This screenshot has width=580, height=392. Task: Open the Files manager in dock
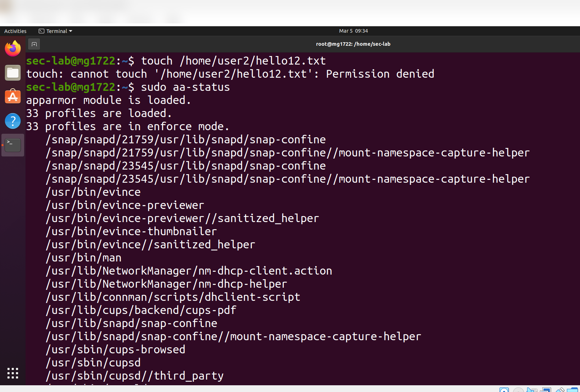click(x=13, y=73)
